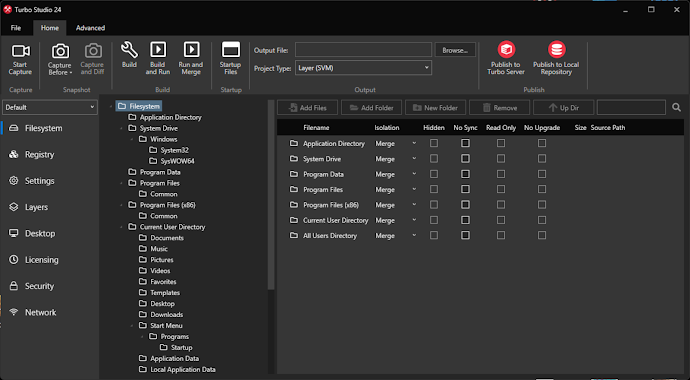The image size is (690, 380).
Task: Switch to the Home ribbon tab
Action: pyautogui.click(x=50, y=28)
